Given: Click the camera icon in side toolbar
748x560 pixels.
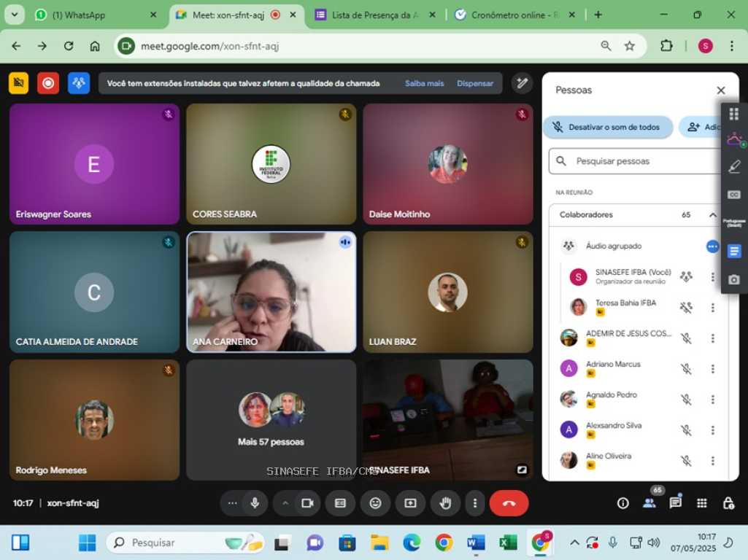Looking at the screenshot, I should [733, 279].
